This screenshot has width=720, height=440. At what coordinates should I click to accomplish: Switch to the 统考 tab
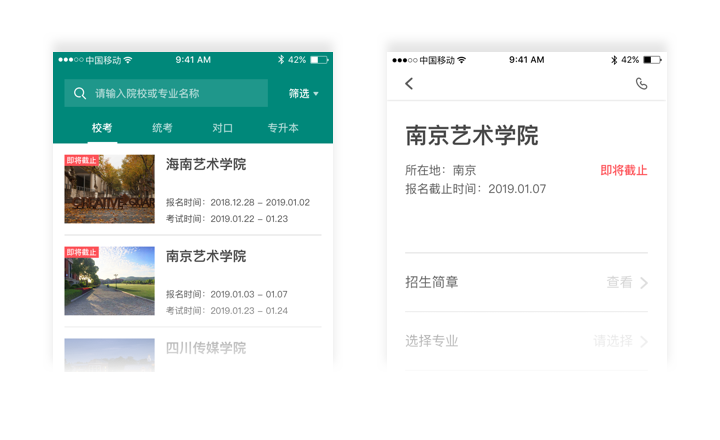click(162, 128)
